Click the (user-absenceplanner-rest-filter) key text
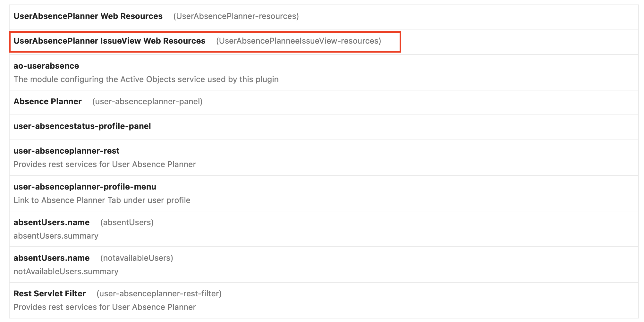Viewport: 644px width, 322px height. pyautogui.click(x=159, y=294)
